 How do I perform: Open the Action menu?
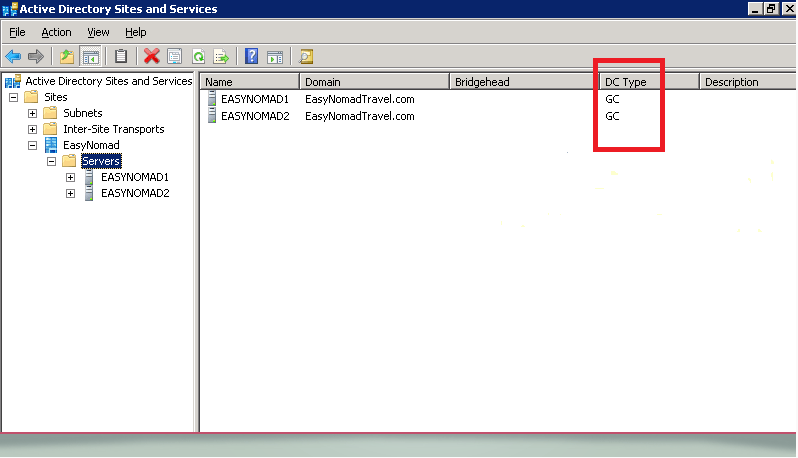tap(56, 32)
